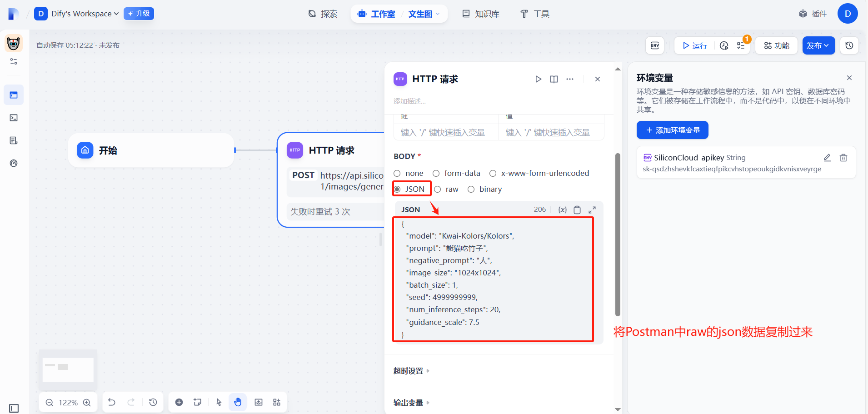Insert variable with {x} icon in JSON editor
This screenshot has width=868, height=414.
563,209
